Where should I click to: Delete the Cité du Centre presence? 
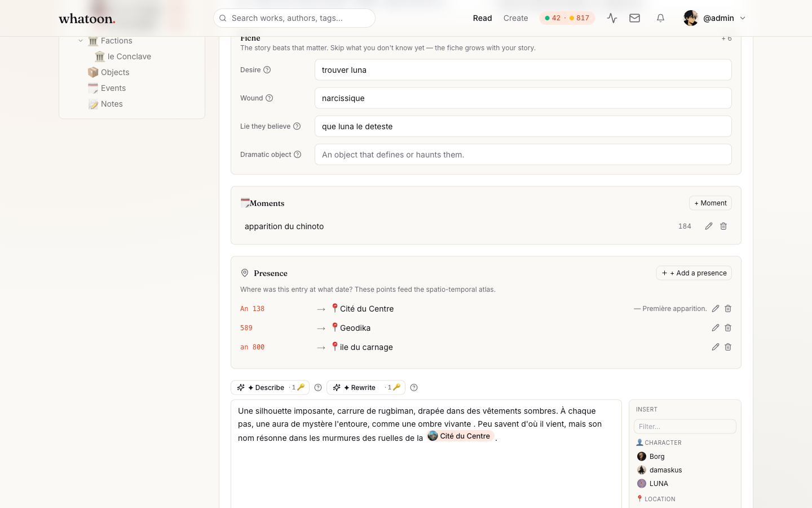(x=728, y=309)
